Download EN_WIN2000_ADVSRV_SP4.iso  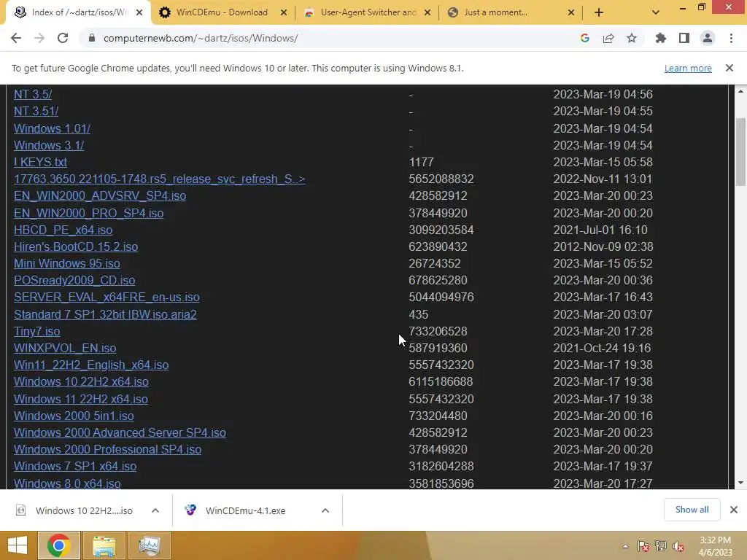point(100,195)
